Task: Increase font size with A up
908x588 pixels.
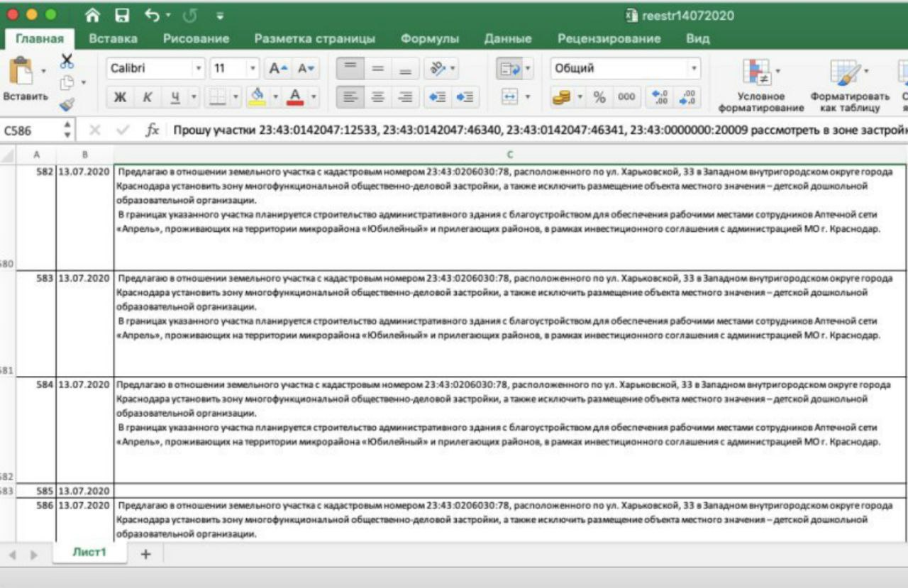Action: 278,68
